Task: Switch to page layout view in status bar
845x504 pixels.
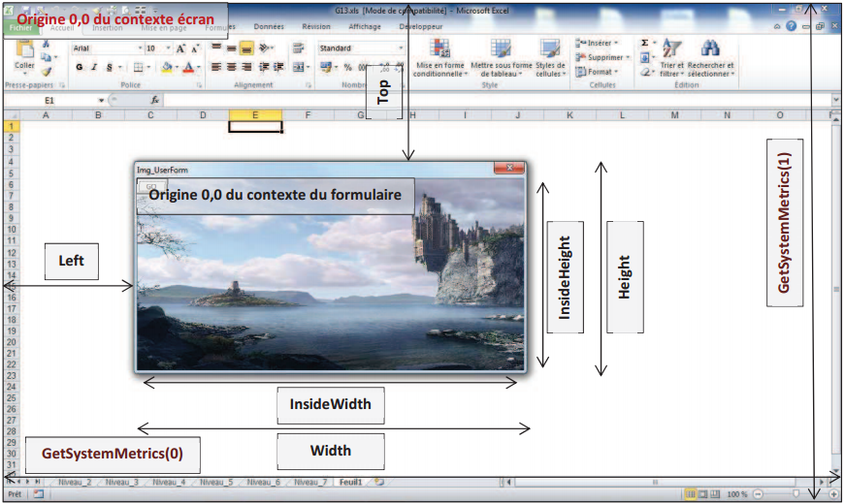Action: tap(703, 494)
